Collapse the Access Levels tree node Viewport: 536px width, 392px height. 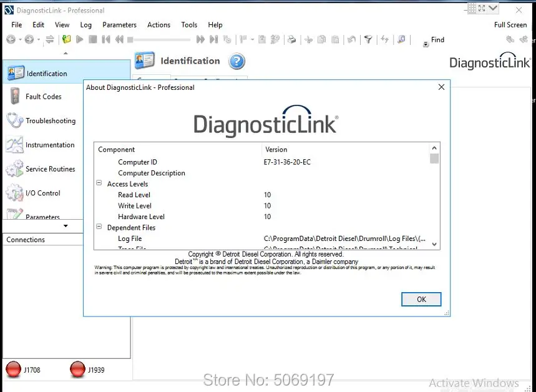click(99, 183)
